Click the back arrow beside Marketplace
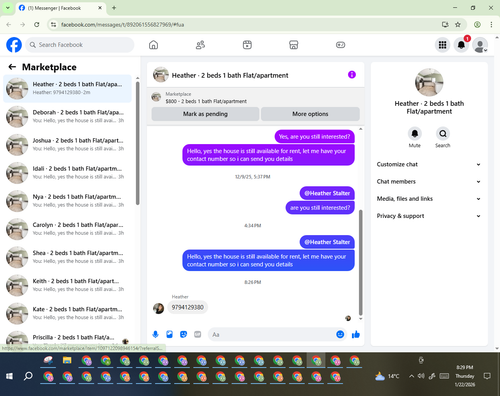500x396 pixels. 12,67
